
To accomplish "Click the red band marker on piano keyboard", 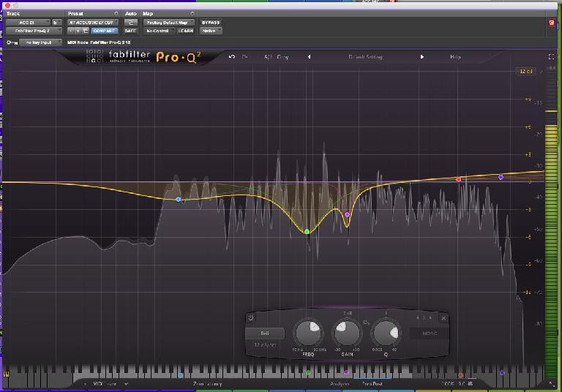I will [x=460, y=375].
